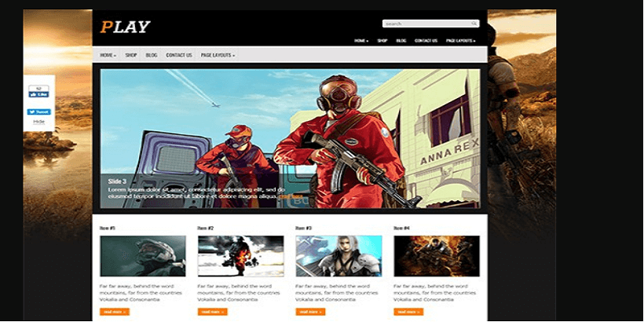
Task: Hide the social share panel
Action: [38, 122]
